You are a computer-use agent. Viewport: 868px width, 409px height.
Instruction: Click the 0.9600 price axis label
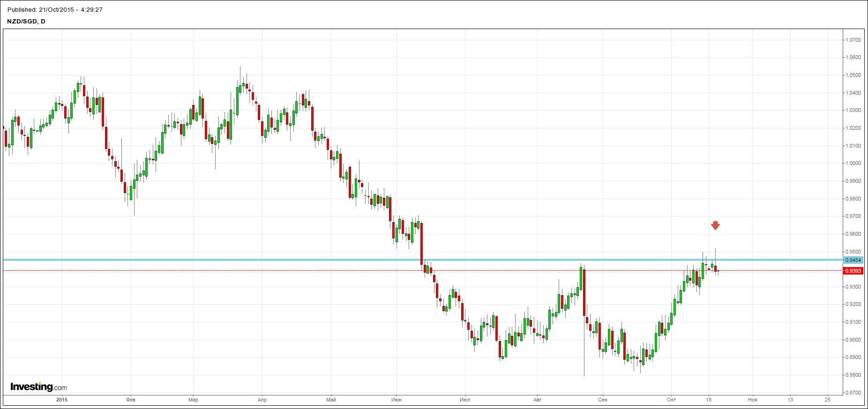pyautogui.click(x=852, y=234)
